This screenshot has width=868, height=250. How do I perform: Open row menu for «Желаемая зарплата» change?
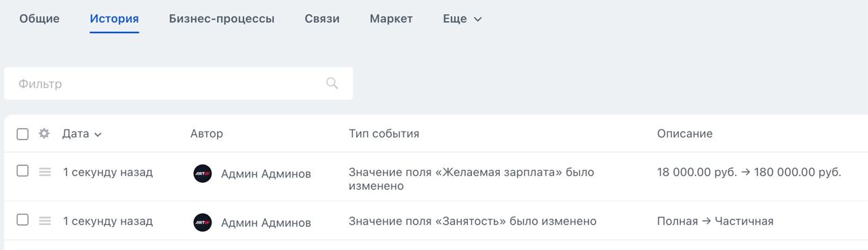coord(45,173)
